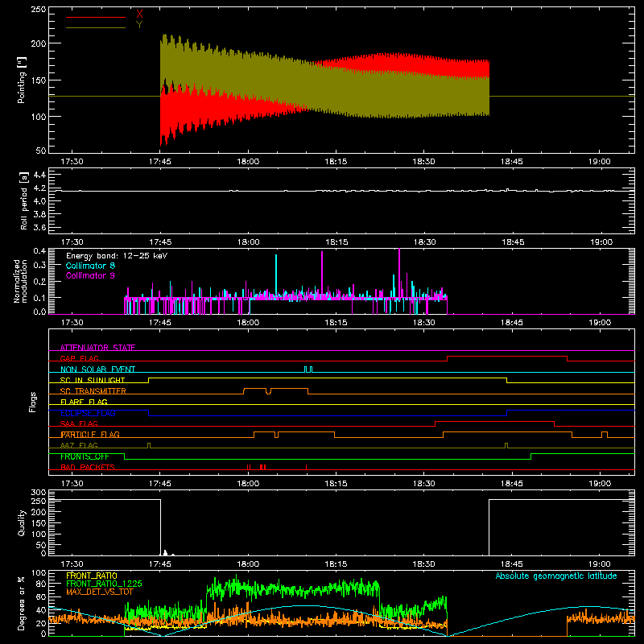Screen dimensions: 644x644
Task: Click the 0.4 tick on modulation axis
Action: pos(39,251)
